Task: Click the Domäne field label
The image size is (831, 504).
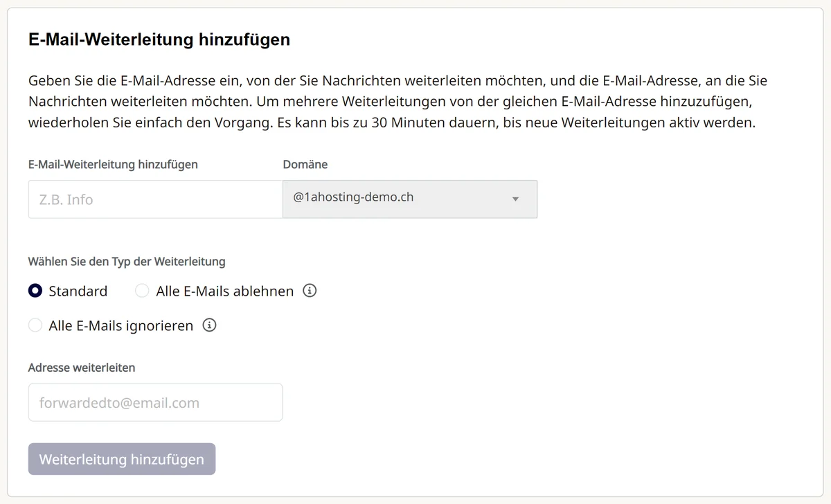Action: pyautogui.click(x=305, y=165)
